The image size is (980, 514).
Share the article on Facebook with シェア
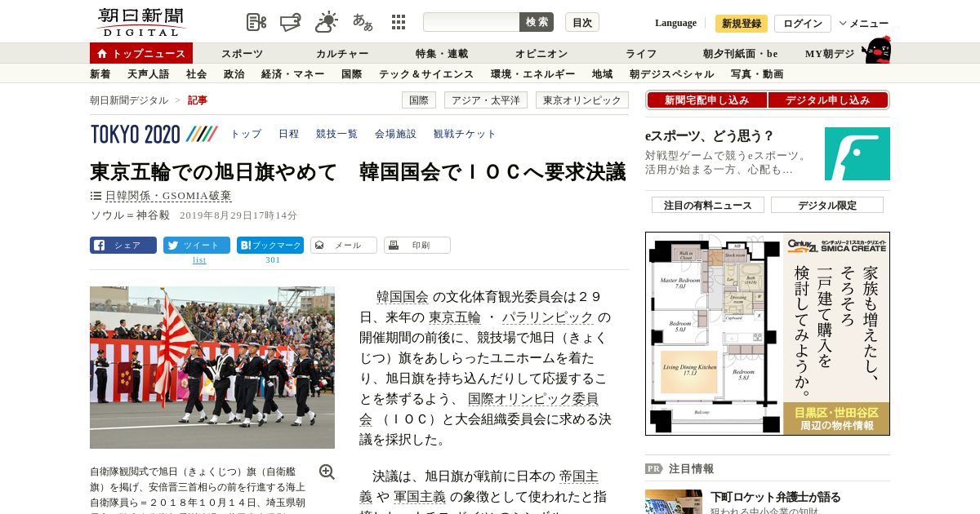123,245
